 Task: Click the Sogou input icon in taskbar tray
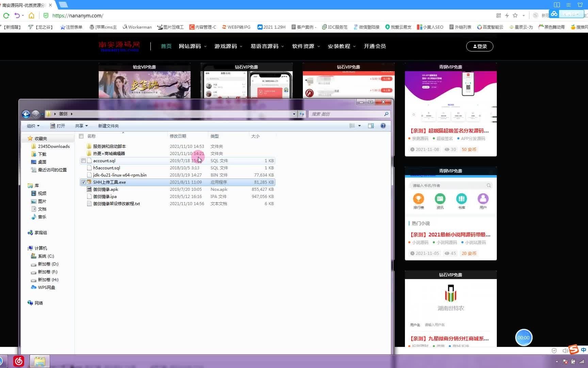pyautogui.click(x=573, y=350)
